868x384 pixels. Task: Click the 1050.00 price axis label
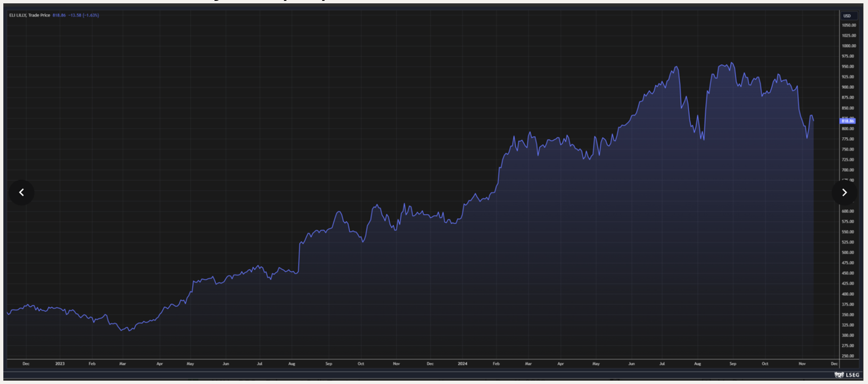tap(848, 25)
